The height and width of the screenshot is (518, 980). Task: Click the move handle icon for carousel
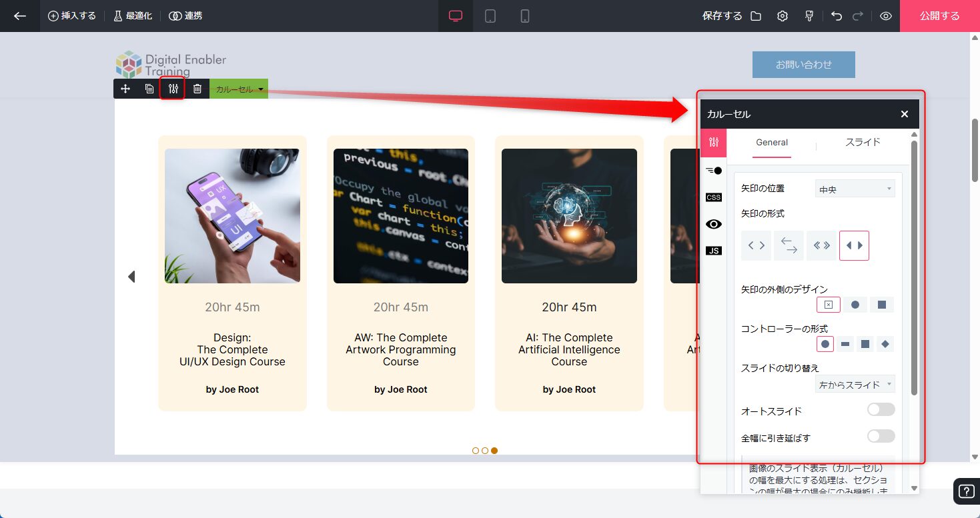tap(125, 89)
